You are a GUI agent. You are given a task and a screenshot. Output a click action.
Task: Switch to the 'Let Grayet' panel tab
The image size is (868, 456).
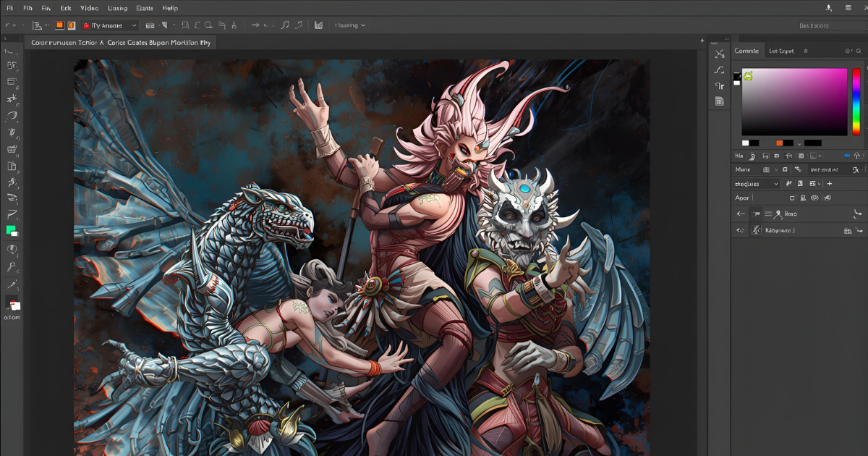click(x=781, y=51)
